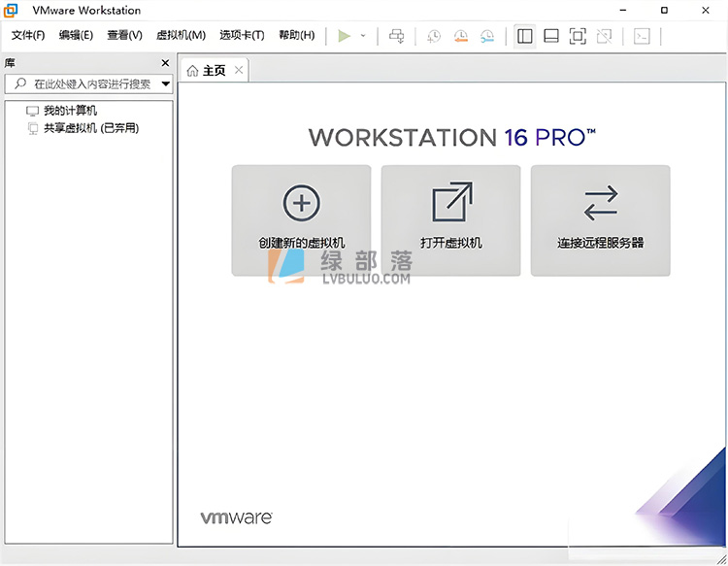
Task: Select 我的计算机 in the library tree
Action: pyautogui.click(x=62, y=111)
